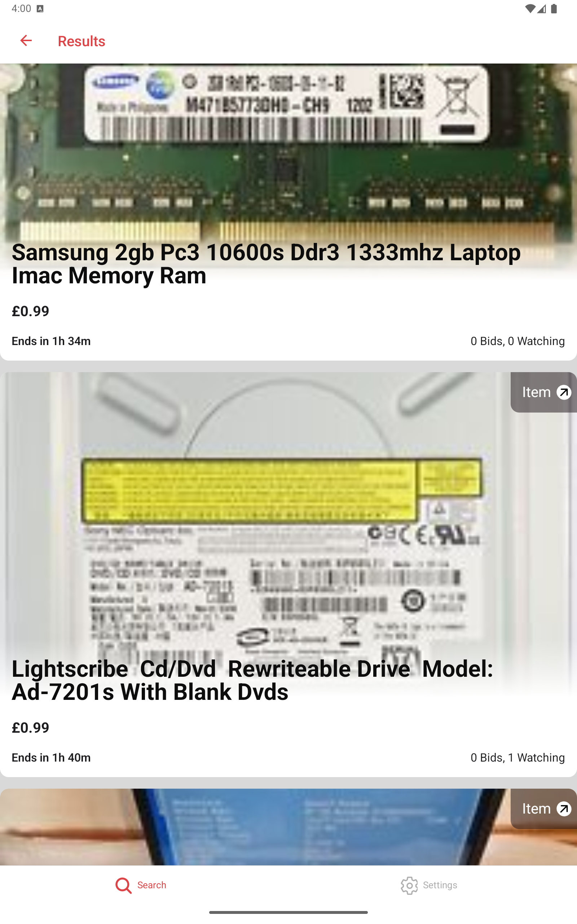The height and width of the screenshot is (924, 577).
Task: Open the laptop listing Item button
Action: click(543, 808)
